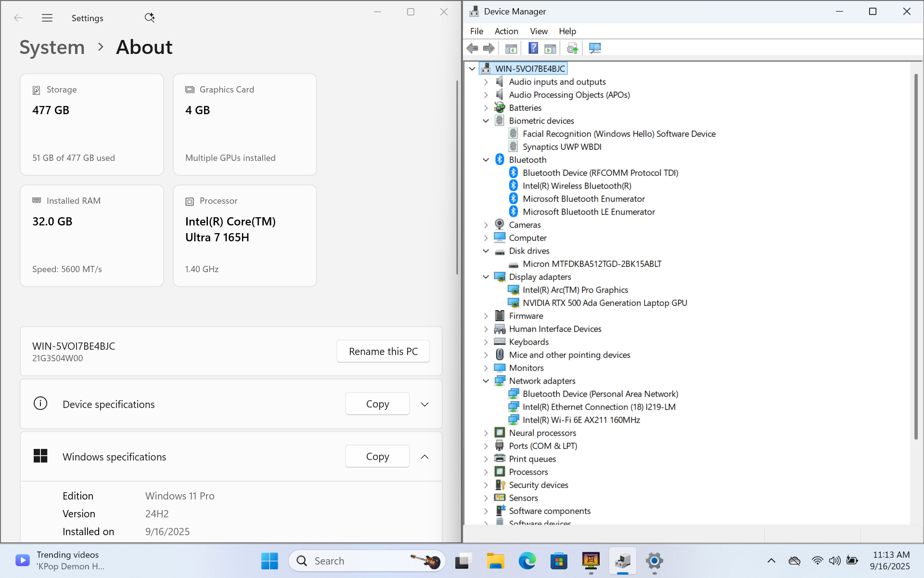The image size is (924, 578).
Task: Click the Settings back arrow
Action: (x=18, y=18)
